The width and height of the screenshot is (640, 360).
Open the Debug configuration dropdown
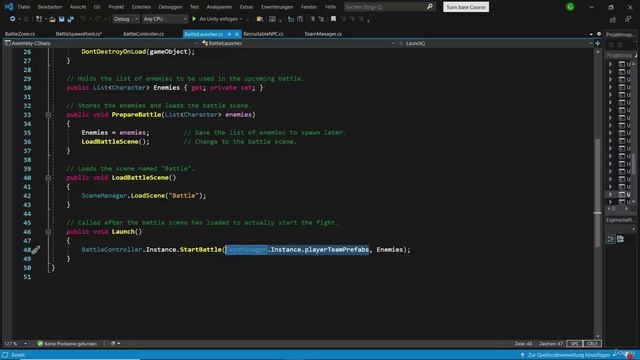click(126, 19)
